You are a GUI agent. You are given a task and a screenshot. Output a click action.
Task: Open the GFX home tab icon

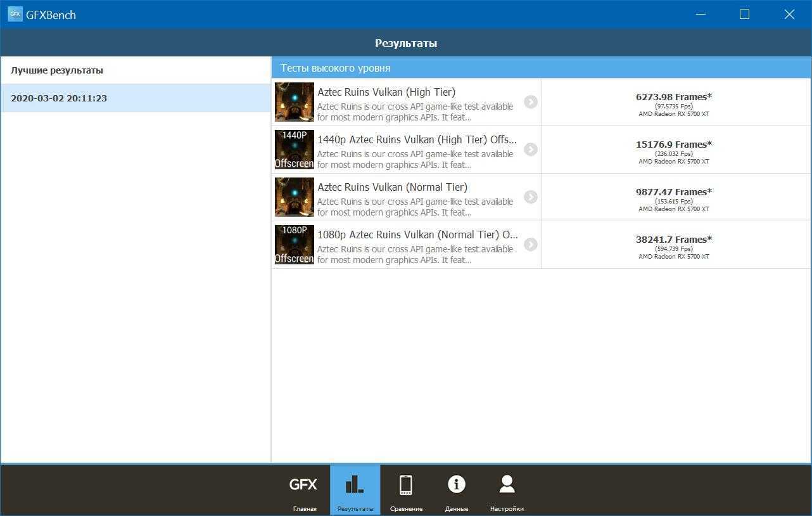point(303,485)
